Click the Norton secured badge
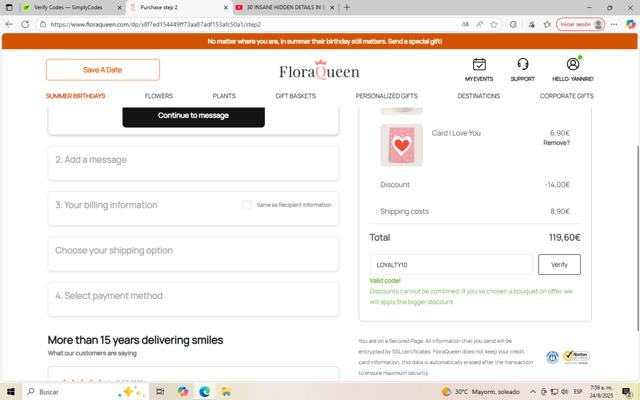Screen dimensions: 640x400 coord(576,357)
